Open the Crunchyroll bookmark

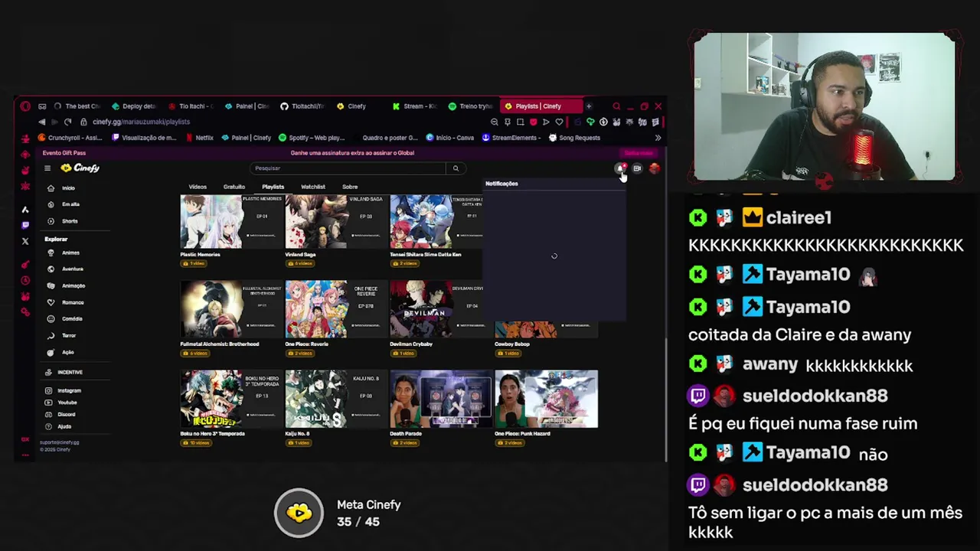coord(70,138)
